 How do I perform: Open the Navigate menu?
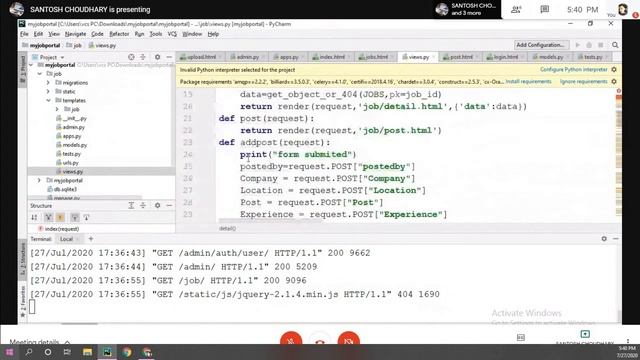(76, 34)
